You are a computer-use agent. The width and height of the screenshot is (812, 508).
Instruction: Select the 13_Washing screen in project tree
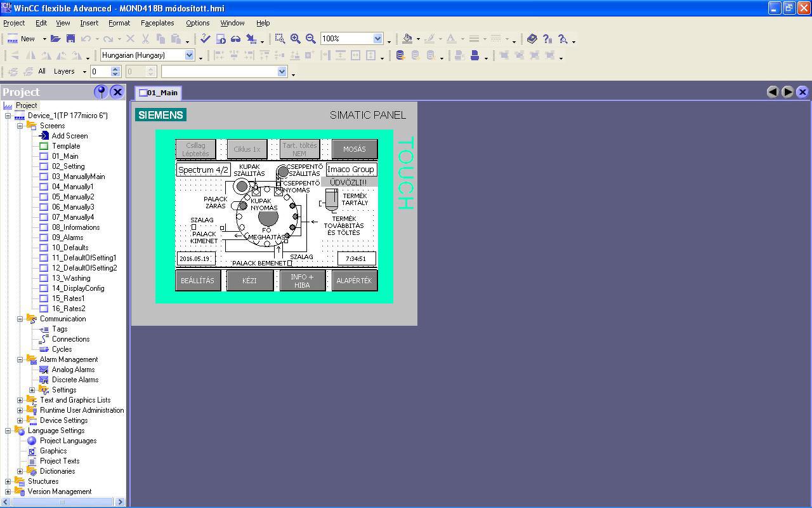coord(71,278)
